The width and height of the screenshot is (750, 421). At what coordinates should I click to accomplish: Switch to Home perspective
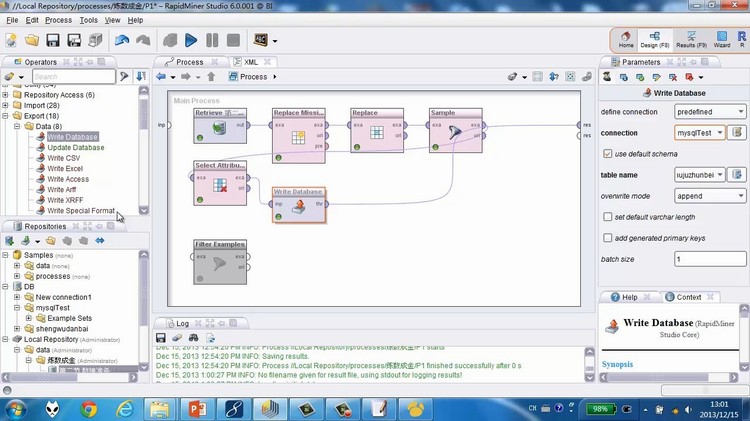point(626,39)
